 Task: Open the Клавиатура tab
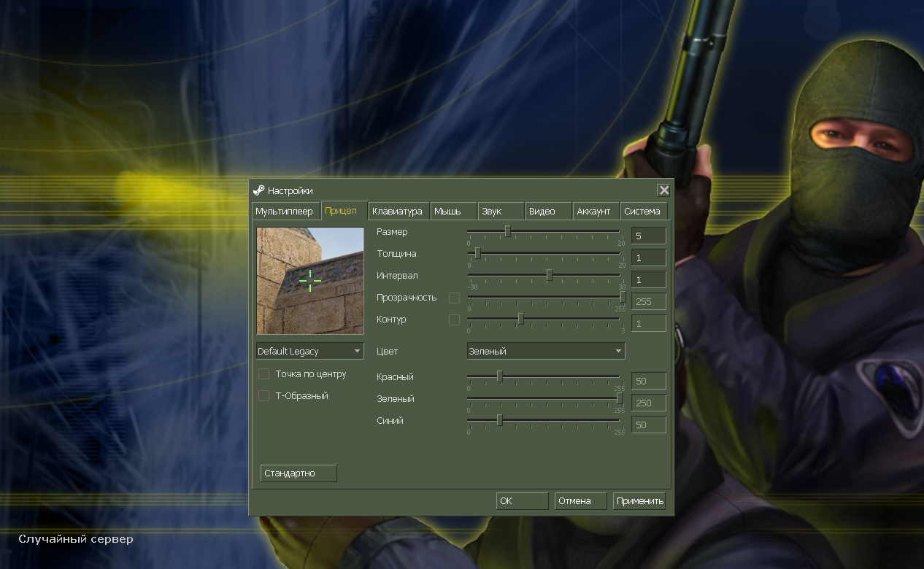click(398, 212)
